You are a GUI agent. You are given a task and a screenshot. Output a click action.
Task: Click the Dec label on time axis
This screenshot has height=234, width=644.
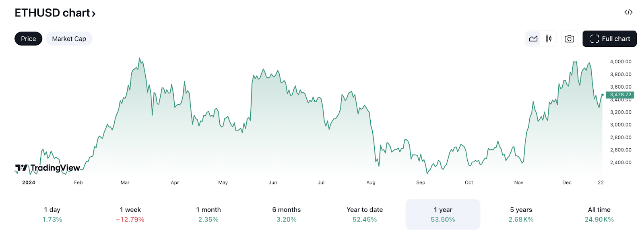(x=567, y=182)
